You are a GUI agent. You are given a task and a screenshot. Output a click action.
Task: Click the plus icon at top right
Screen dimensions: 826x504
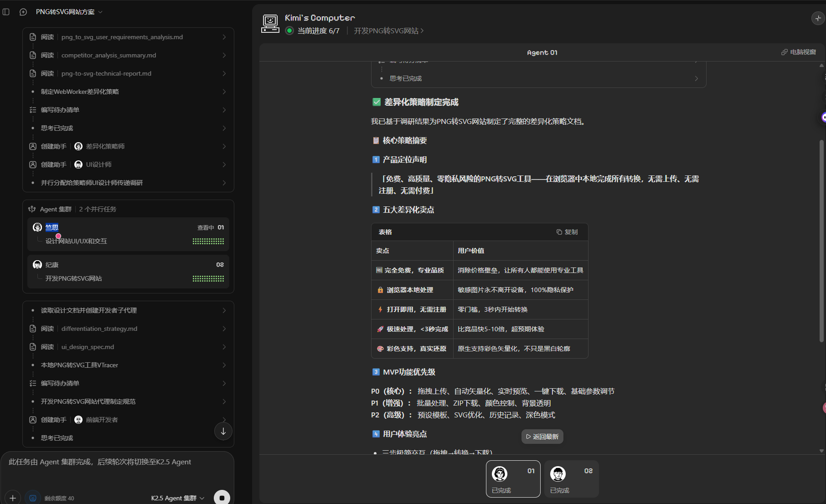(x=818, y=18)
